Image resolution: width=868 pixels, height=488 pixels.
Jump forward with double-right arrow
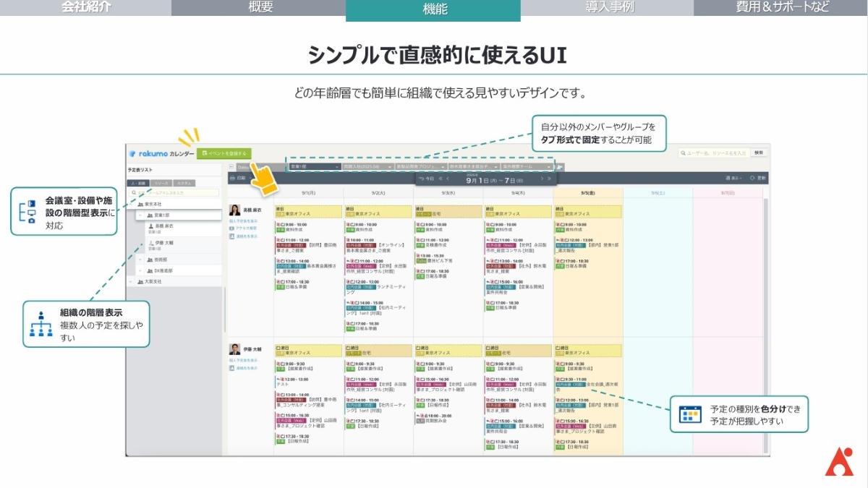(x=549, y=179)
